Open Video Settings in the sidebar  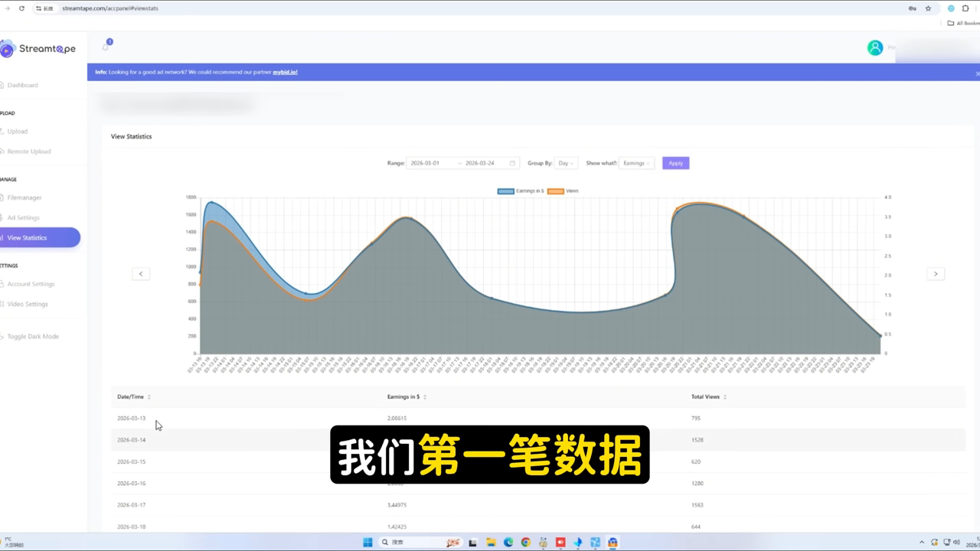pyautogui.click(x=28, y=304)
